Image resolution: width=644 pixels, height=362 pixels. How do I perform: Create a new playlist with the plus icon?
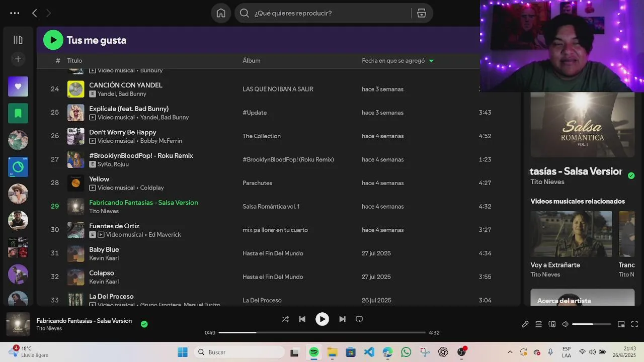(x=18, y=59)
